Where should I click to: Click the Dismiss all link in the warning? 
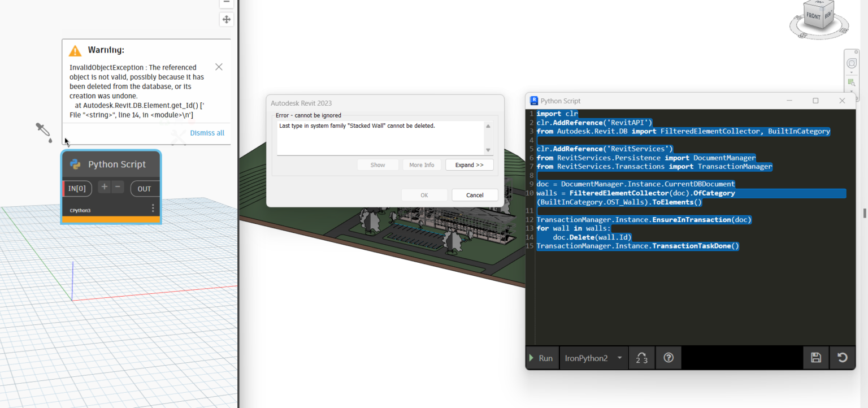(207, 133)
